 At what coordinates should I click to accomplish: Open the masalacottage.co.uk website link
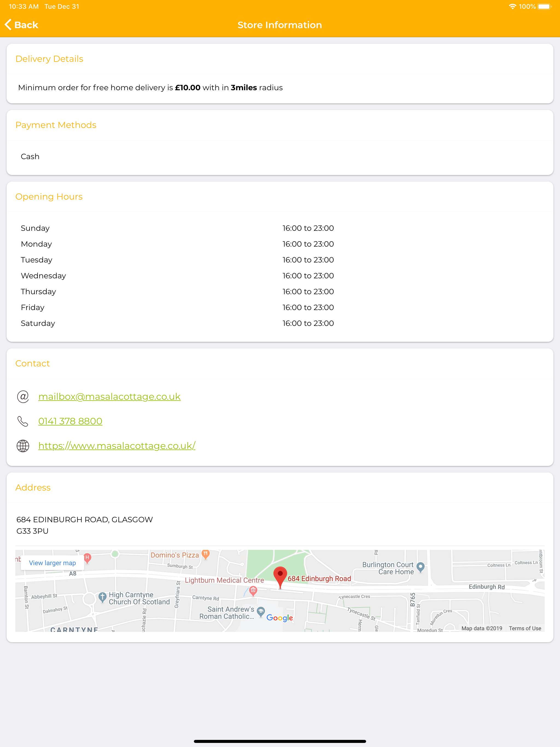pos(117,446)
